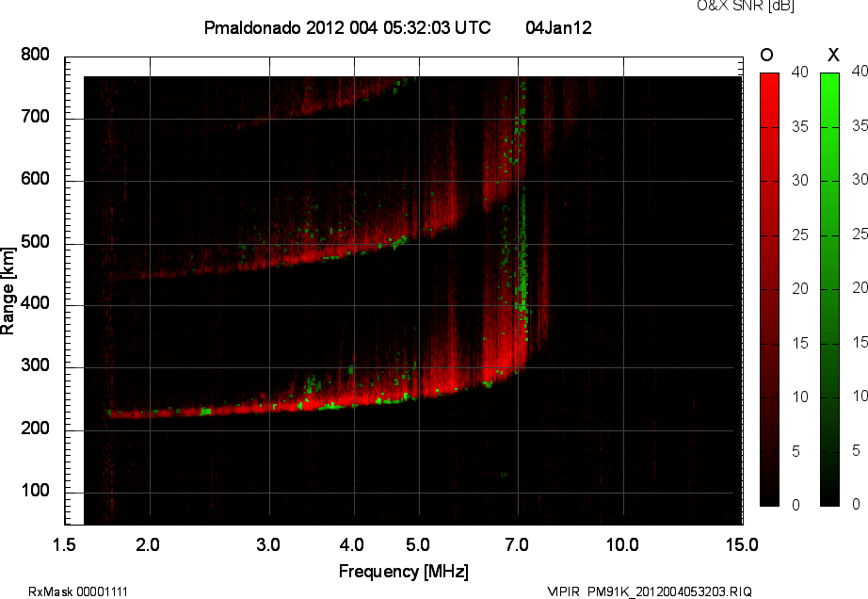Select the date label '04Jan12'

pyautogui.click(x=558, y=27)
